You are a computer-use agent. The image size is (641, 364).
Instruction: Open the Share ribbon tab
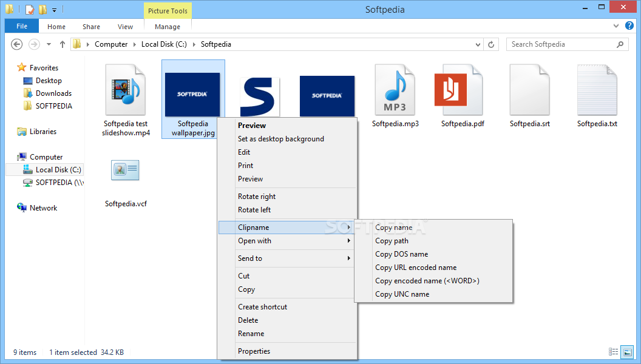(91, 27)
